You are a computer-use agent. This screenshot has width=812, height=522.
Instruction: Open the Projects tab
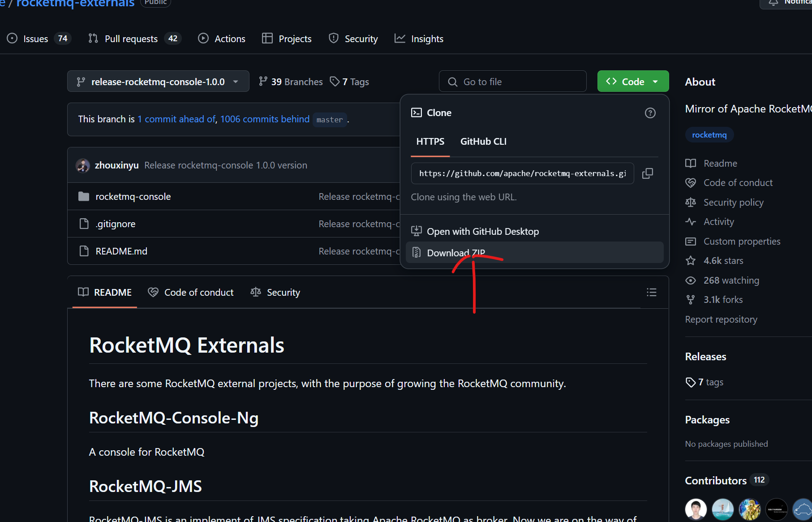[287, 39]
